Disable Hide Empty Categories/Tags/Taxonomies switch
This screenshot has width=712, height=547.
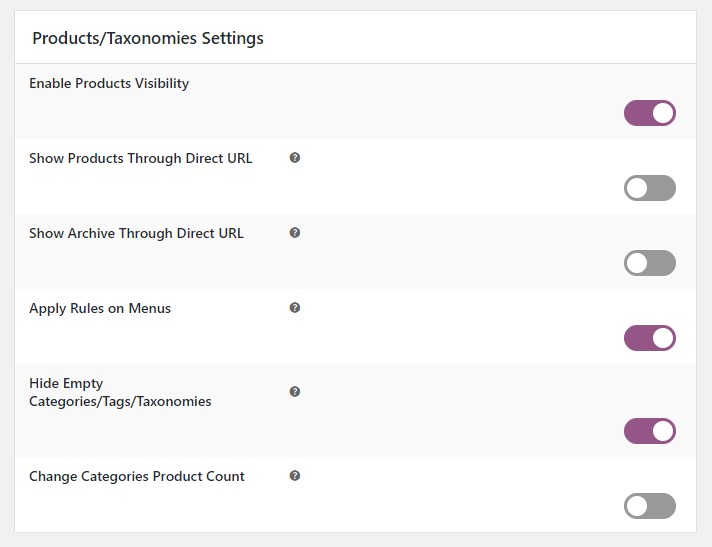tap(650, 431)
